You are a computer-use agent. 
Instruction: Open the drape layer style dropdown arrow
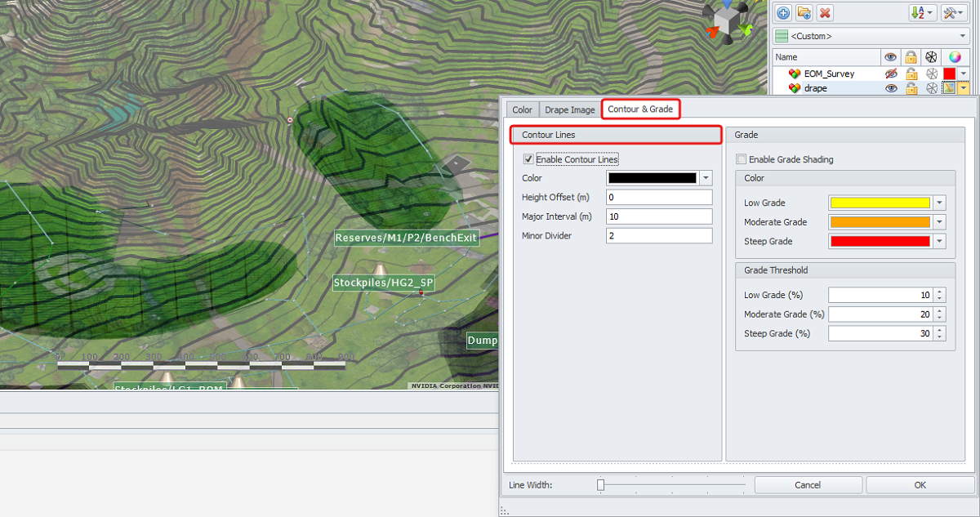[x=964, y=88]
